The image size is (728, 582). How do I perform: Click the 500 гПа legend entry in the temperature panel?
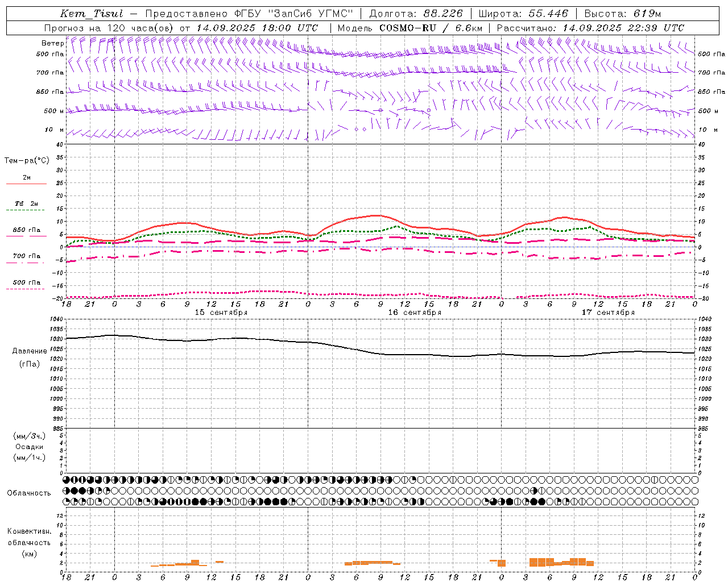26,282
